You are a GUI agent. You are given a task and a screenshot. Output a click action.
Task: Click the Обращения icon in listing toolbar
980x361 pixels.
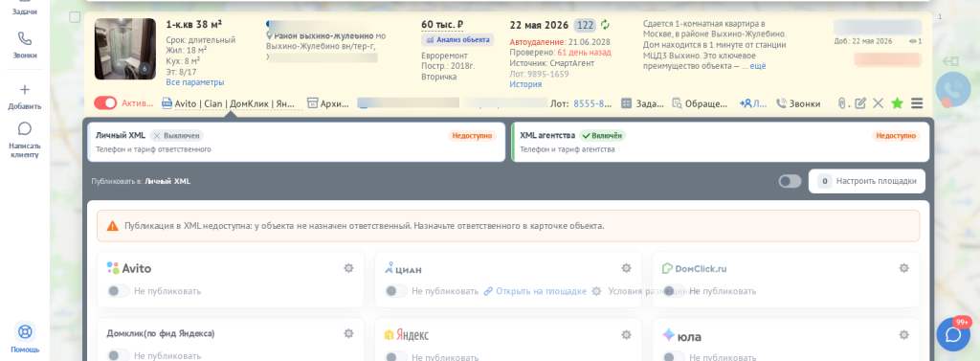click(x=677, y=103)
